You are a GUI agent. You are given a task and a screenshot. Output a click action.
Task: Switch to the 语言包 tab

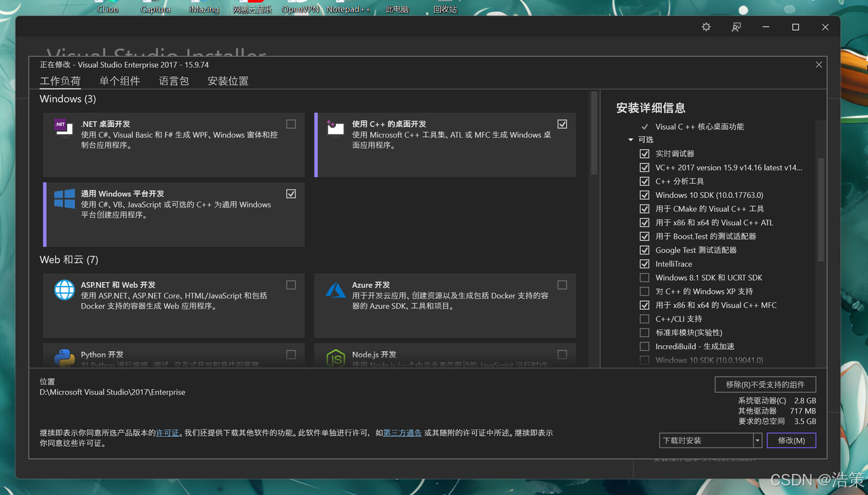[x=174, y=81]
